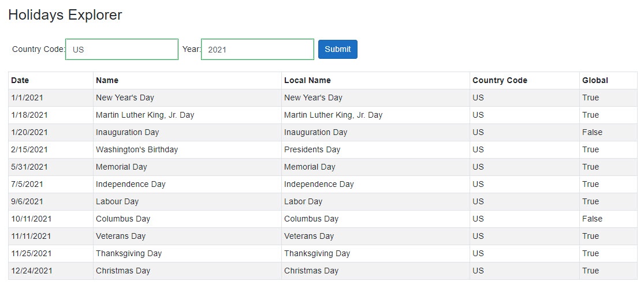The image size is (644, 285).
Task: Select the Inauguration Day name cell
Action: click(127, 132)
